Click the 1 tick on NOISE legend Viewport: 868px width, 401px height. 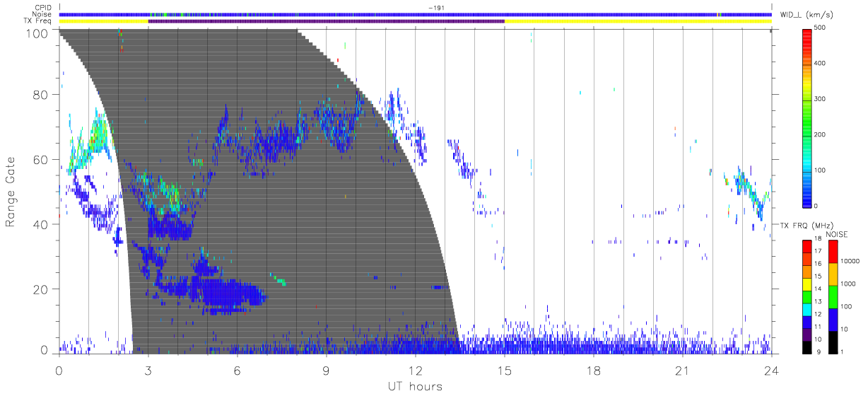pos(843,352)
